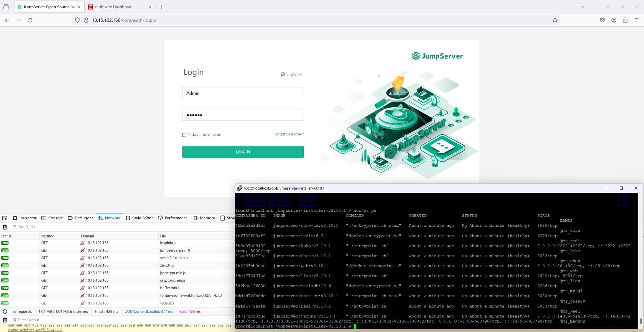Bookmark this page with the star
The image size is (644, 332).
[555, 20]
